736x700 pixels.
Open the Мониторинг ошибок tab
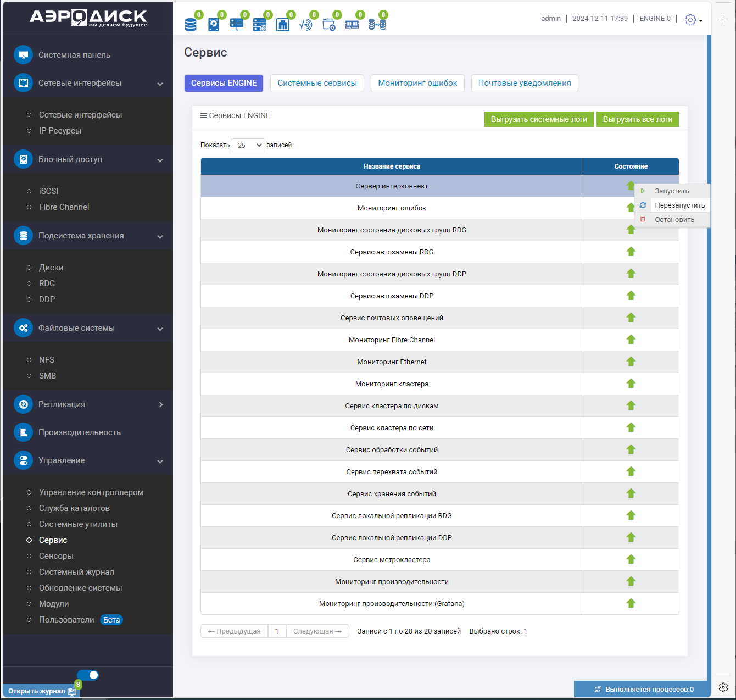pyautogui.click(x=417, y=83)
